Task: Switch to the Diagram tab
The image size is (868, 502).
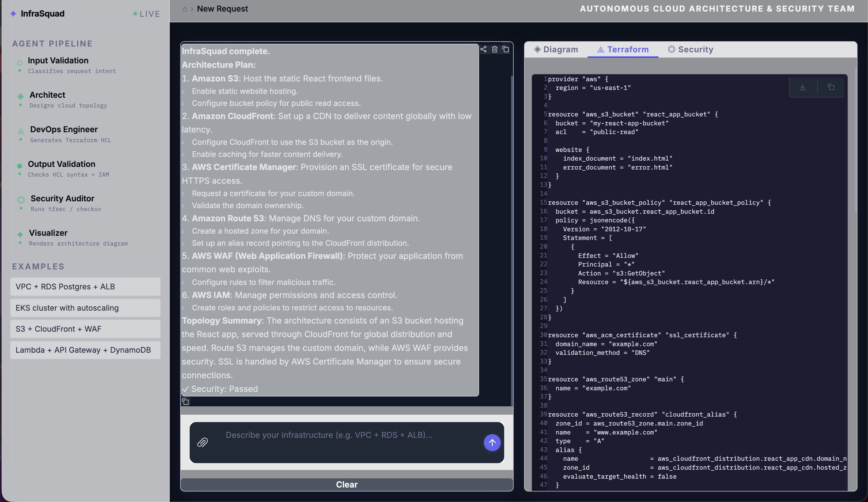Action: (556, 49)
